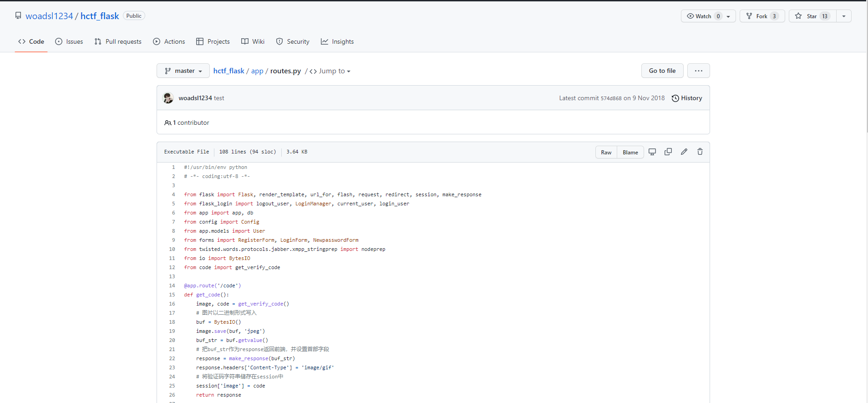Navigate to the app folder breadcrumb

(257, 71)
